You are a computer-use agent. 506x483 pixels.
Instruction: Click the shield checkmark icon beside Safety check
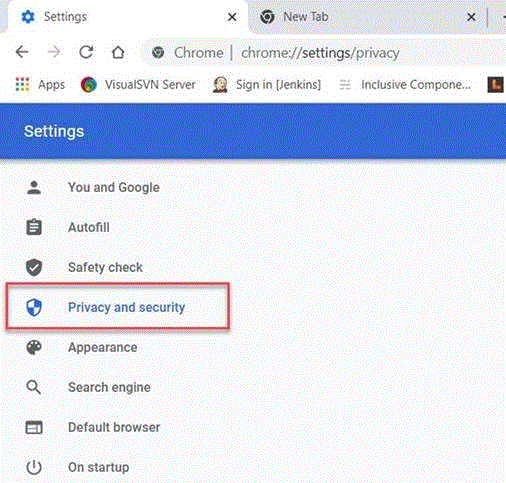(34, 267)
